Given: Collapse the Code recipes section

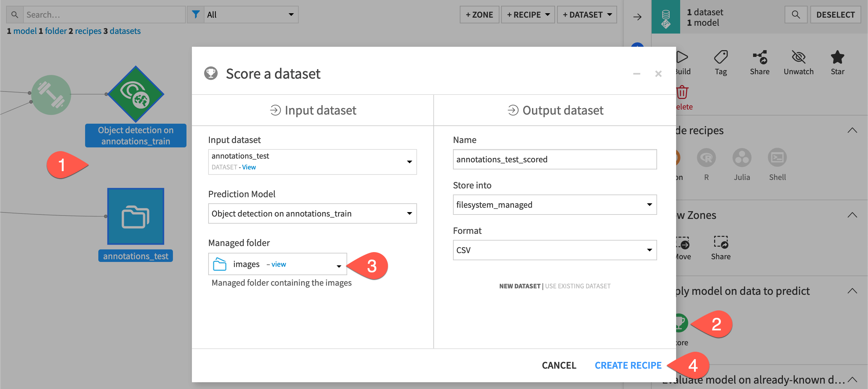Looking at the screenshot, I should [852, 130].
